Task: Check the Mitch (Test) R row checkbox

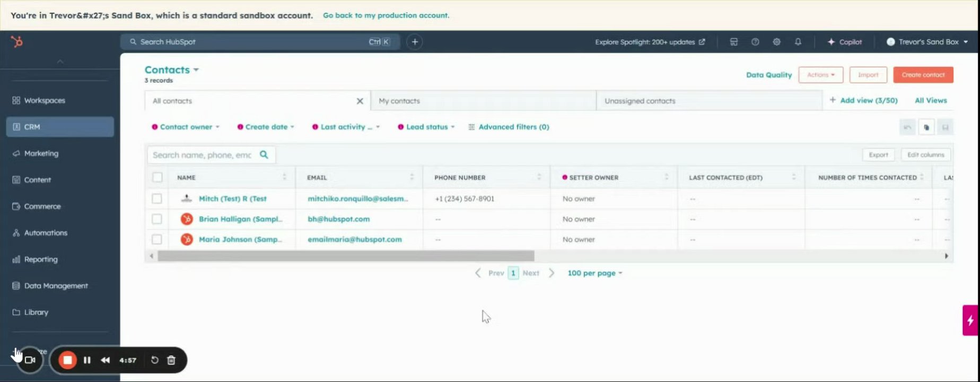Action: [157, 198]
